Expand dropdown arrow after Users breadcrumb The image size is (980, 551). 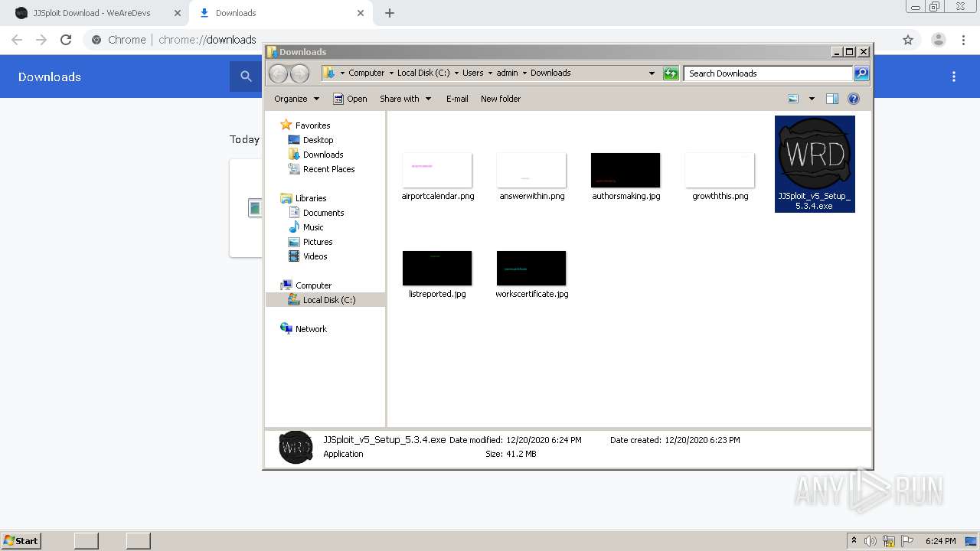click(490, 73)
